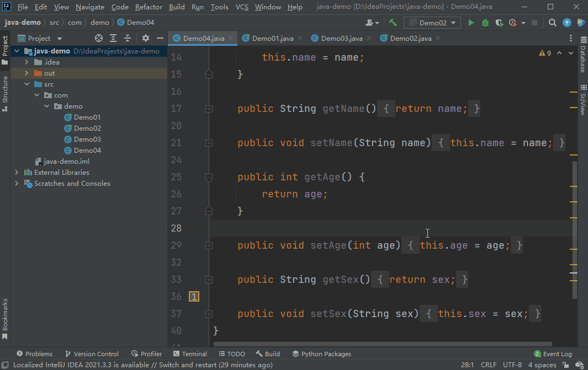The height and width of the screenshot is (370, 588).
Task: Open the Refactor menu
Action: (148, 7)
